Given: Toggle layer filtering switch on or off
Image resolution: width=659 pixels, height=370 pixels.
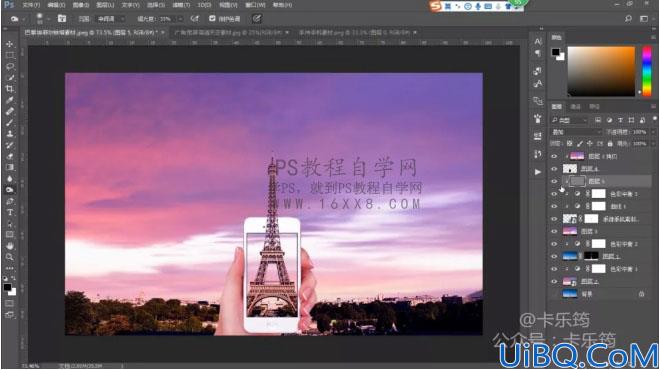Looking at the screenshot, I should tap(654, 119).
